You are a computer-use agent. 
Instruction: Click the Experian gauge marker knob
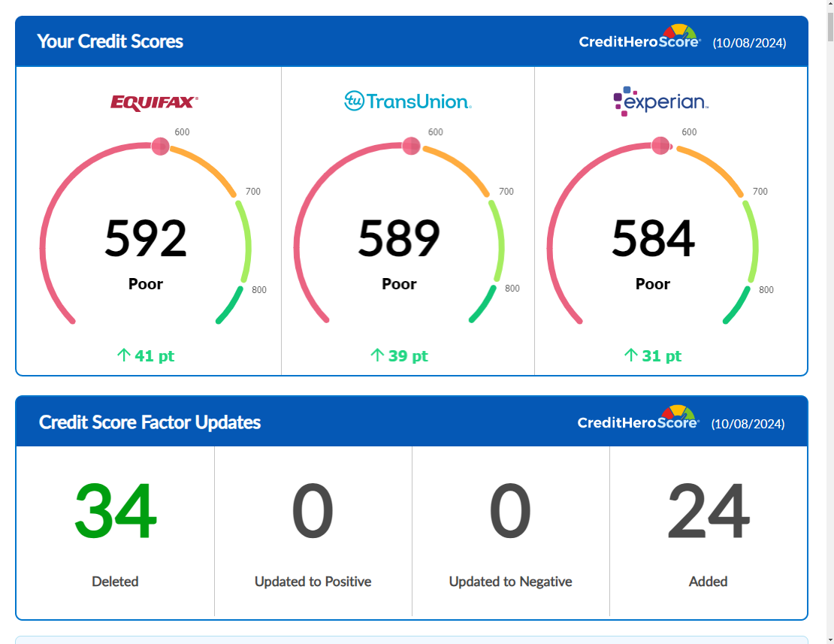660,145
